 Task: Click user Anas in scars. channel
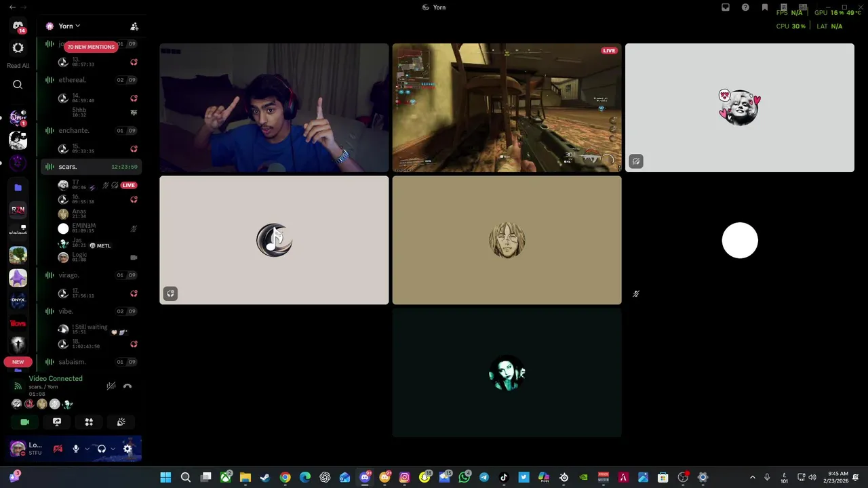point(98,213)
